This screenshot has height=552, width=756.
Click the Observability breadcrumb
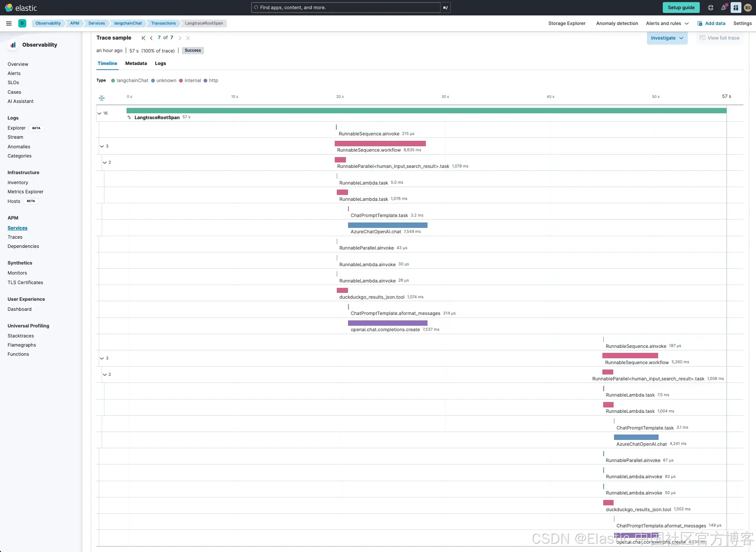coord(48,23)
